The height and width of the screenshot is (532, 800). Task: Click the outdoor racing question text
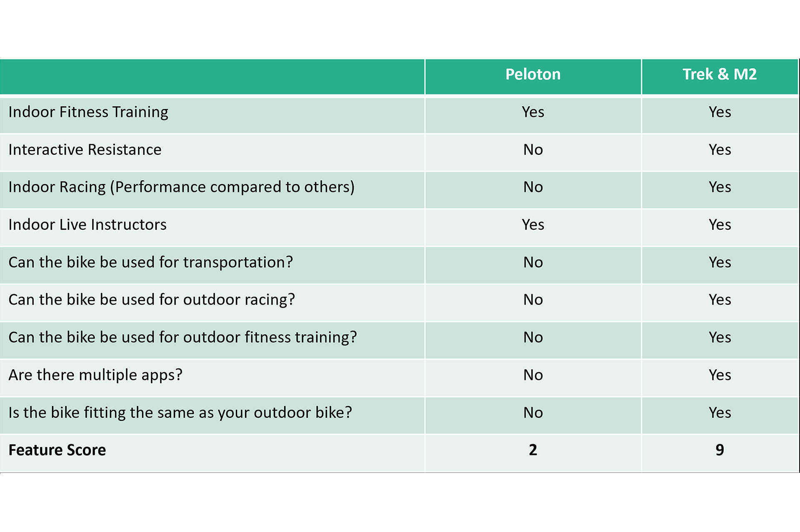[152, 300]
